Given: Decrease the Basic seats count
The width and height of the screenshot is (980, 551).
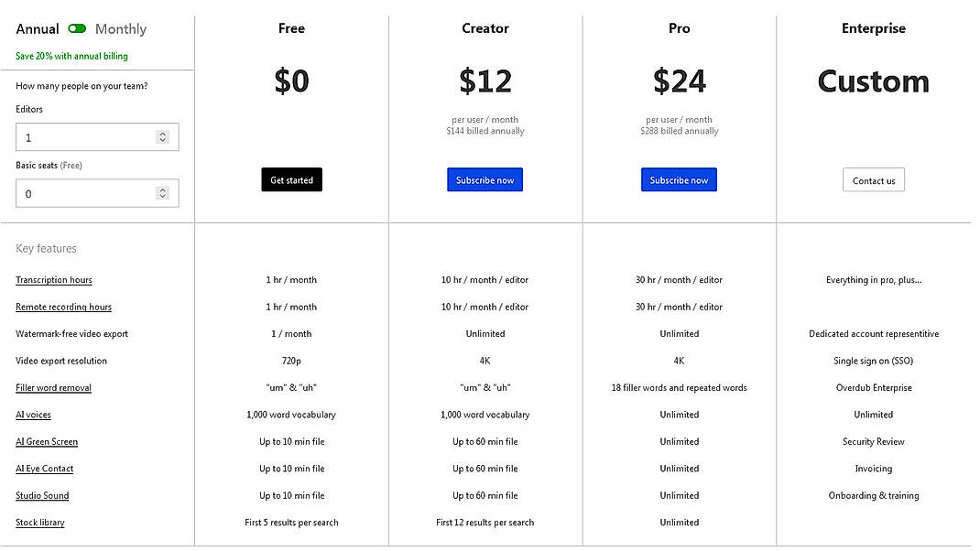Looking at the screenshot, I should point(162,197).
